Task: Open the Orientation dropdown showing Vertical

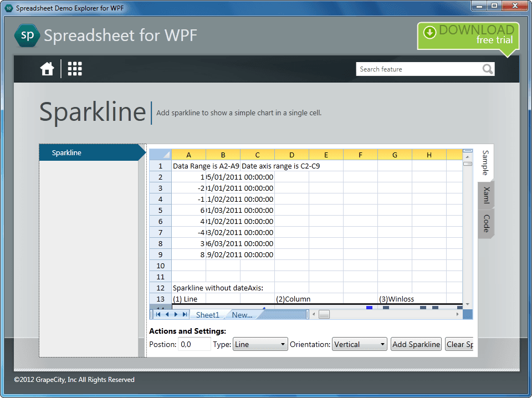Action: 359,344
